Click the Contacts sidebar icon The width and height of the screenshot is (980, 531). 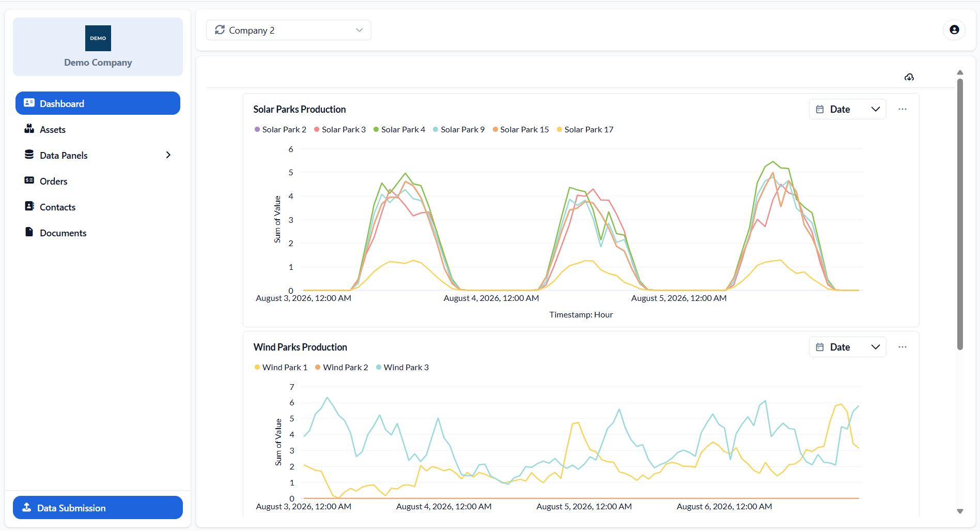(29, 206)
